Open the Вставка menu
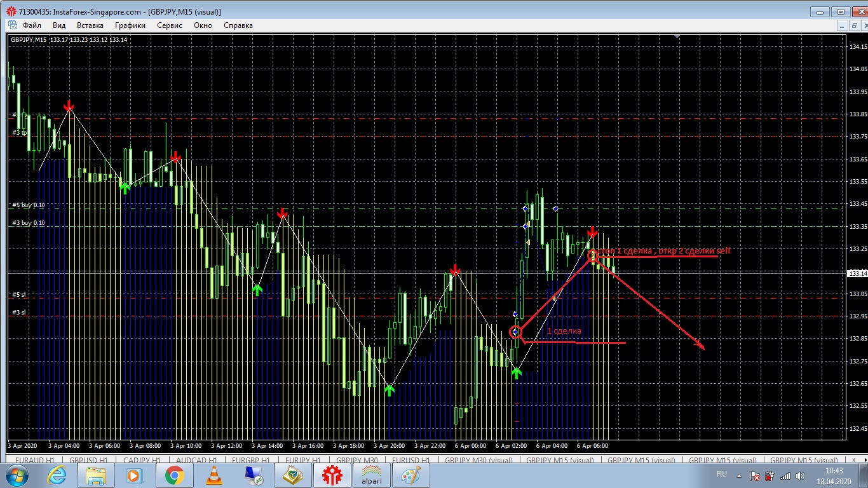The width and height of the screenshot is (868, 488). click(x=90, y=25)
